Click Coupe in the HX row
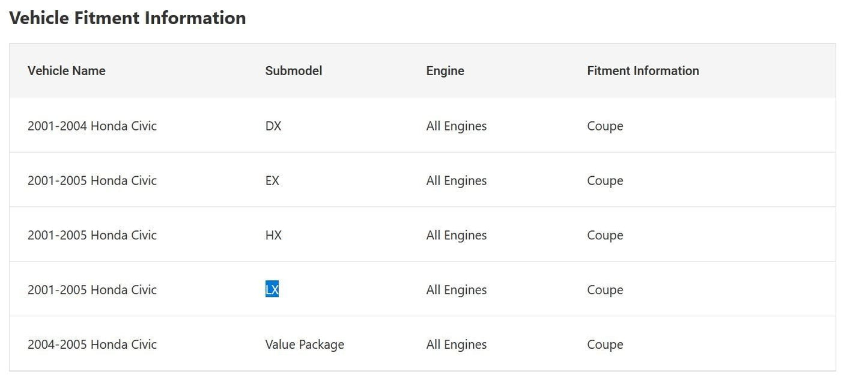The height and width of the screenshot is (383, 868). tap(605, 235)
